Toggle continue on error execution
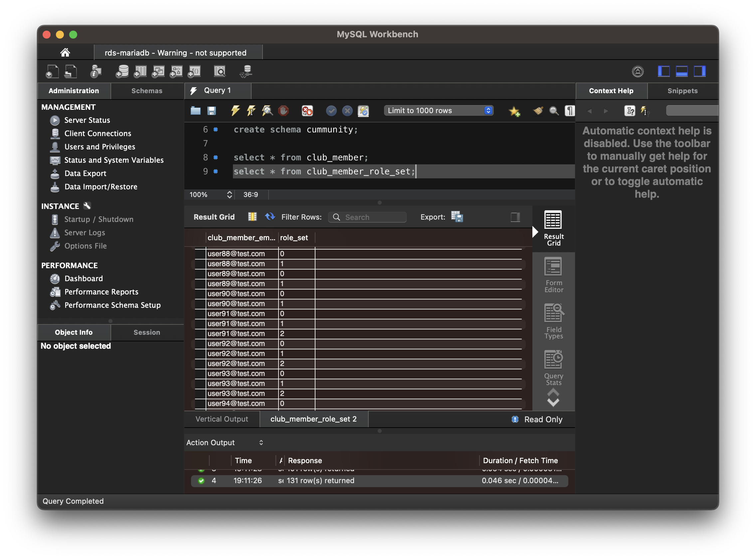Image resolution: width=756 pixels, height=559 pixels. (x=307, y=111)
